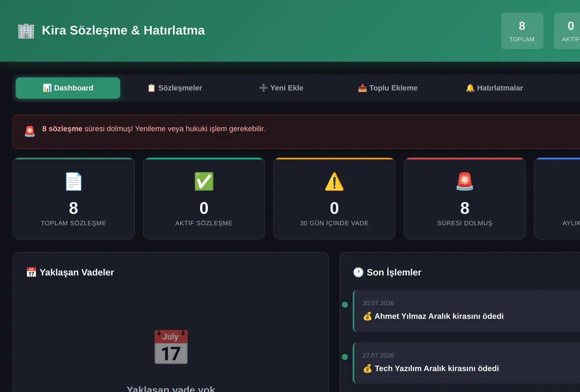Select the timeline dot for 30.07.2026
The image size is (580, 392).
[x=345, y=305]
